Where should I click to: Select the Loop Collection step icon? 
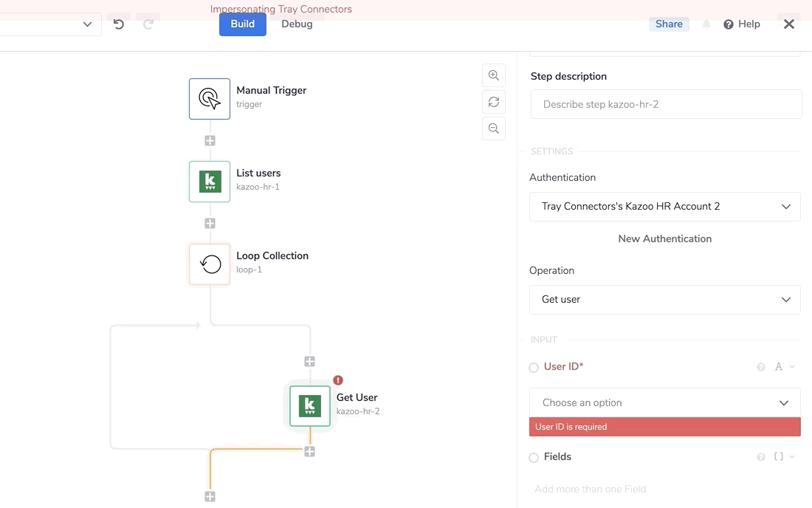point(210,264)
